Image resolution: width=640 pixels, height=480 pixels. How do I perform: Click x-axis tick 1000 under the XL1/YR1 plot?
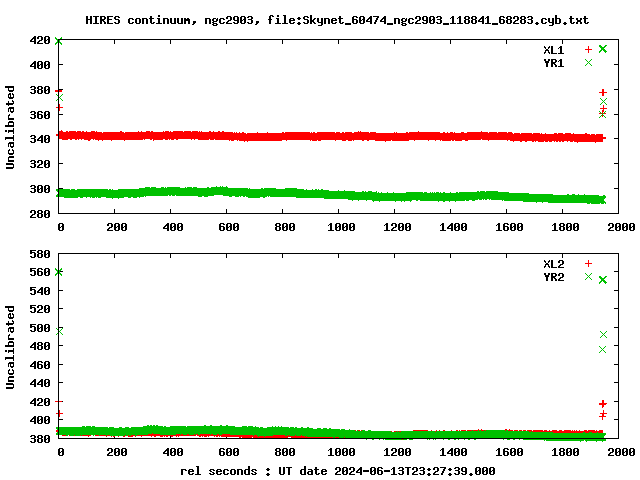[341, 227]
